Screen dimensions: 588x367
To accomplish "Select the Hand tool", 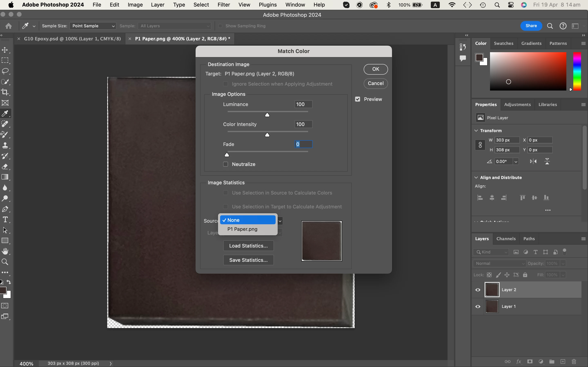I will coord(5,251).
